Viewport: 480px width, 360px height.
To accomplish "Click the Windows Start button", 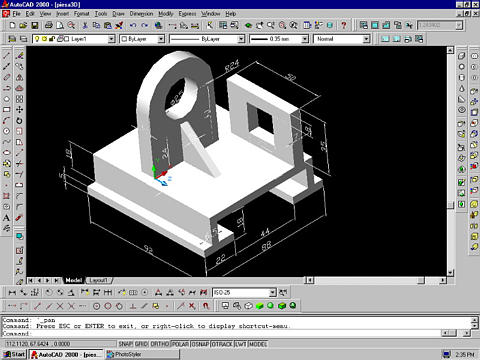I will coord(15,354).
